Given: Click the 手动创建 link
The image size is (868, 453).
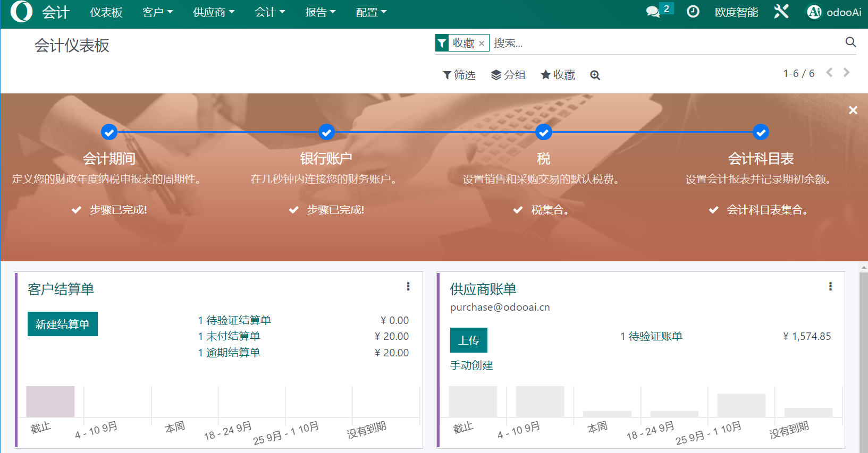Looking at the screenshot, I should (471, 365).
